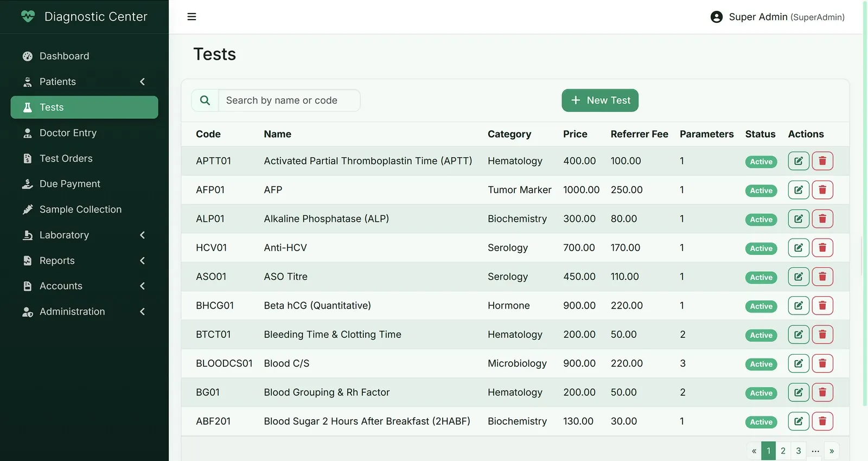The image size is (868, 461).
Task: Delete the Beta hCG (Quantitative) test
Action: (x=822, y=305)
